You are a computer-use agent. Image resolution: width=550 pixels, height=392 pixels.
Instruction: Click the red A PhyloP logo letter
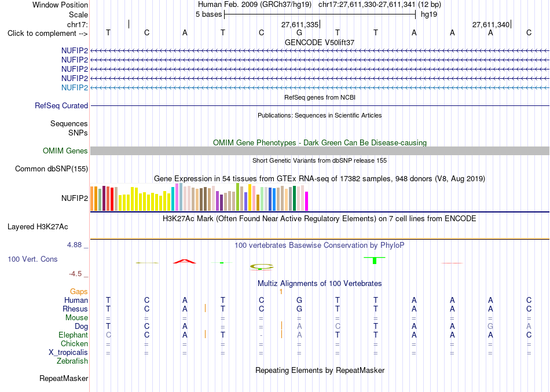(x=185, y=262)
